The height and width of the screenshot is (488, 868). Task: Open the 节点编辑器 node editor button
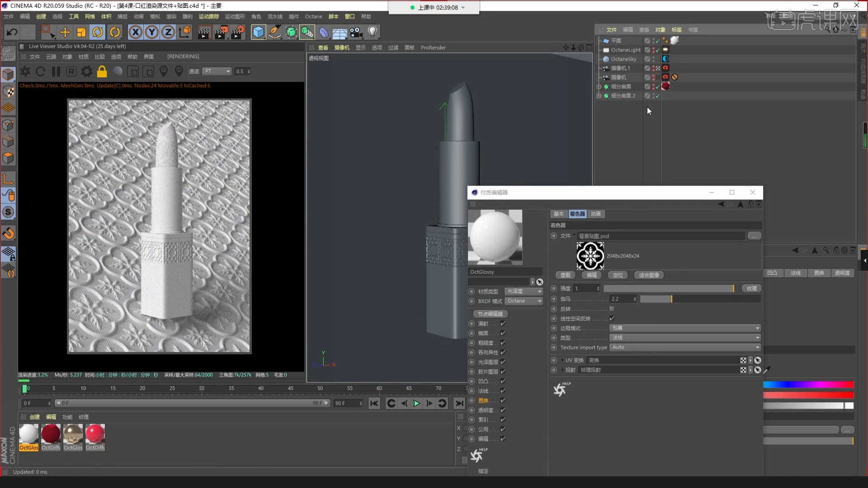click(x=490, y=314)
